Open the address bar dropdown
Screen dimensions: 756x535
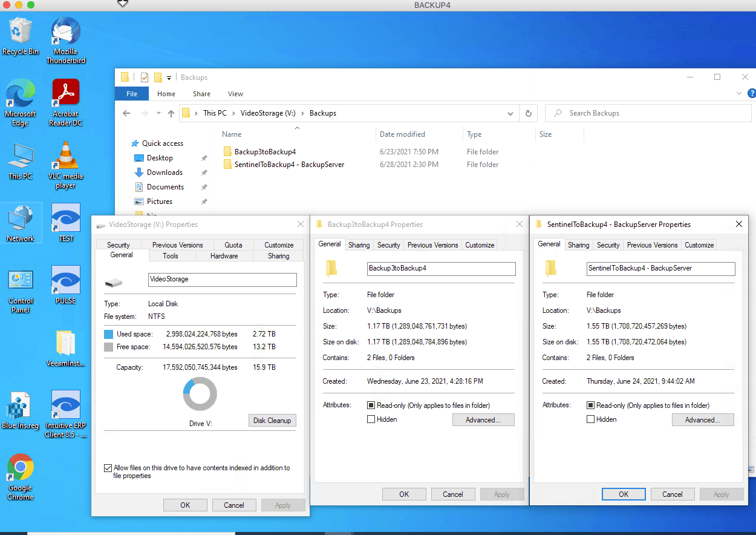(510, 113)
